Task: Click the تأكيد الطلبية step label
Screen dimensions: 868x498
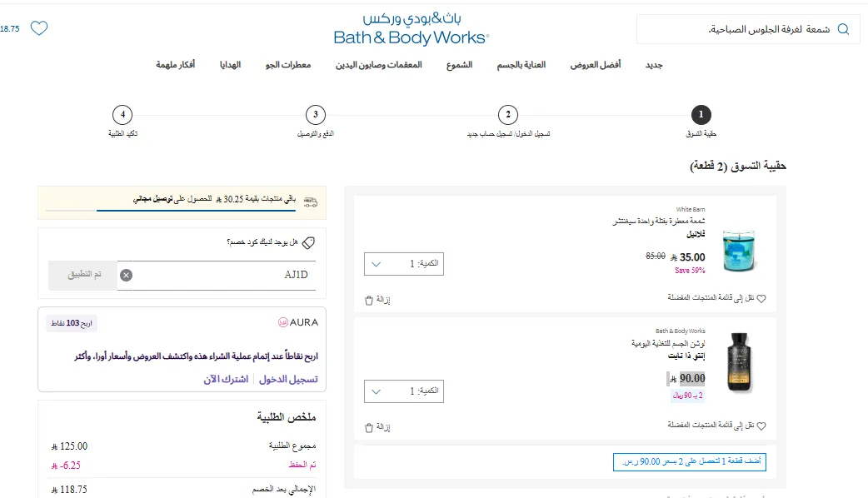Action: [123, 134]
